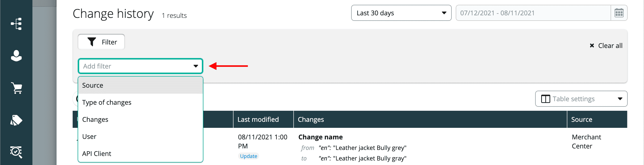Pick the User filter option
The height and width of the screenshot is (165, 644).
(141, 137)
